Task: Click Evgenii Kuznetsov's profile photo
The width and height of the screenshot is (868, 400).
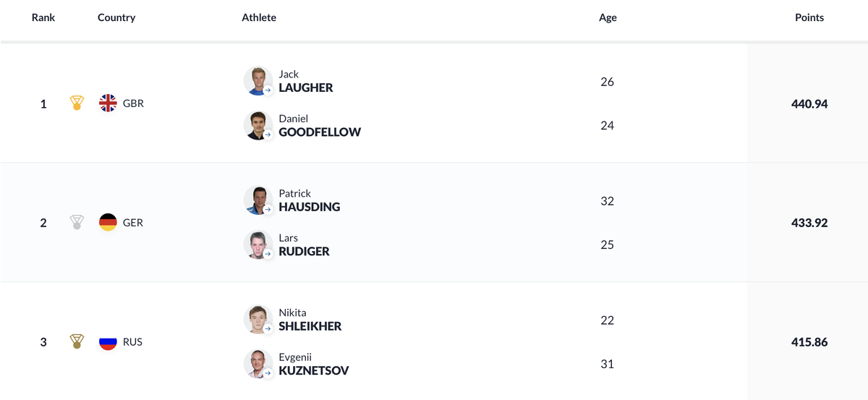Action: point(258,364)
